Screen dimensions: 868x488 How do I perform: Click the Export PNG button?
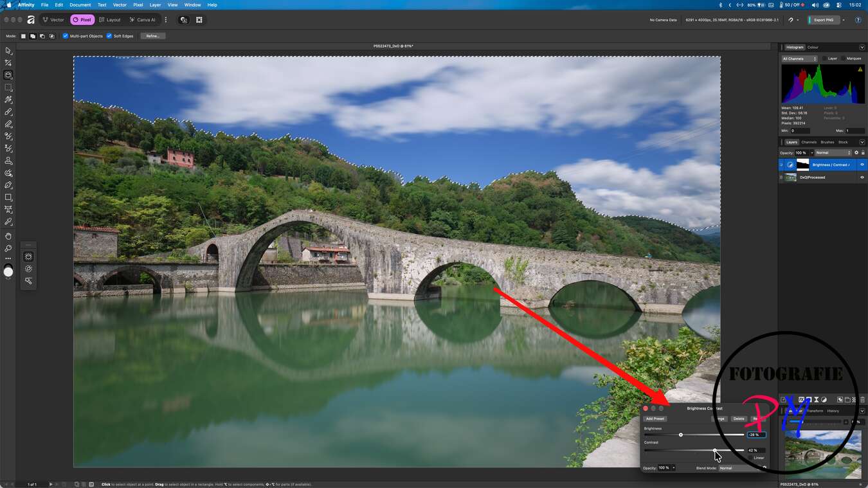click(x=824, y=20)
